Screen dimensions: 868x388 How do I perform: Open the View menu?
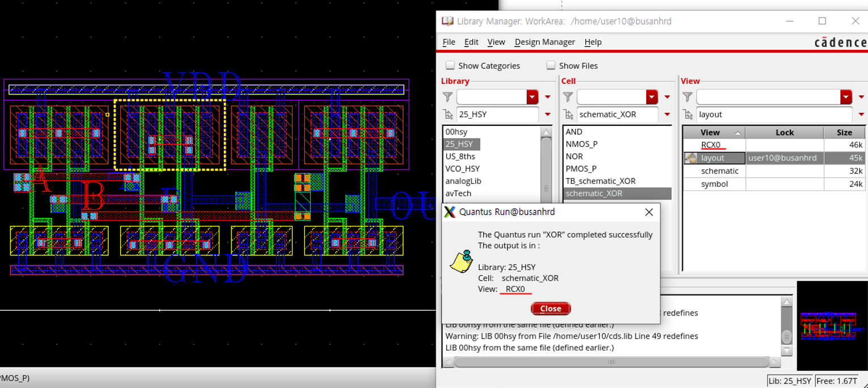[x=496, y=42]
